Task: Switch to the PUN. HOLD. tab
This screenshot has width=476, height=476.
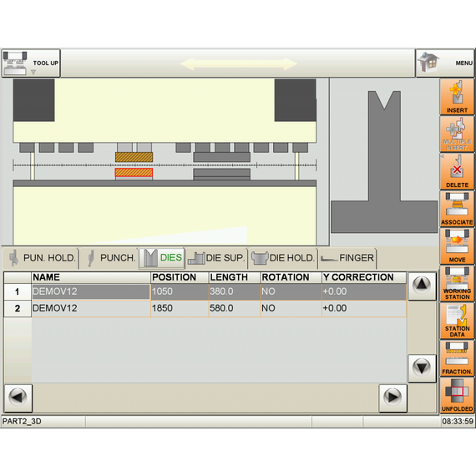Action: pyautogui.click(x=42, y=258)
